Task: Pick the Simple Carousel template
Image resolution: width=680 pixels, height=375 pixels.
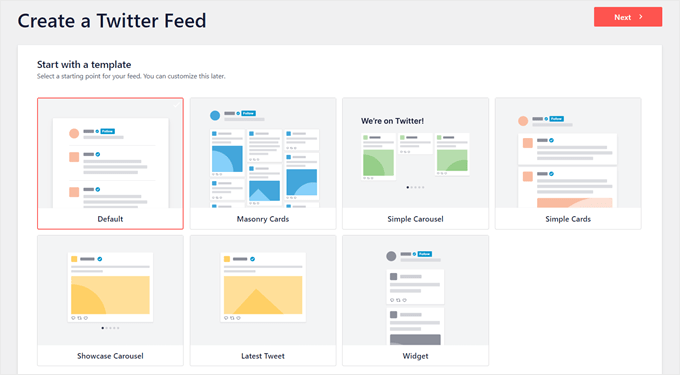Action: click(x=415, y=163)
